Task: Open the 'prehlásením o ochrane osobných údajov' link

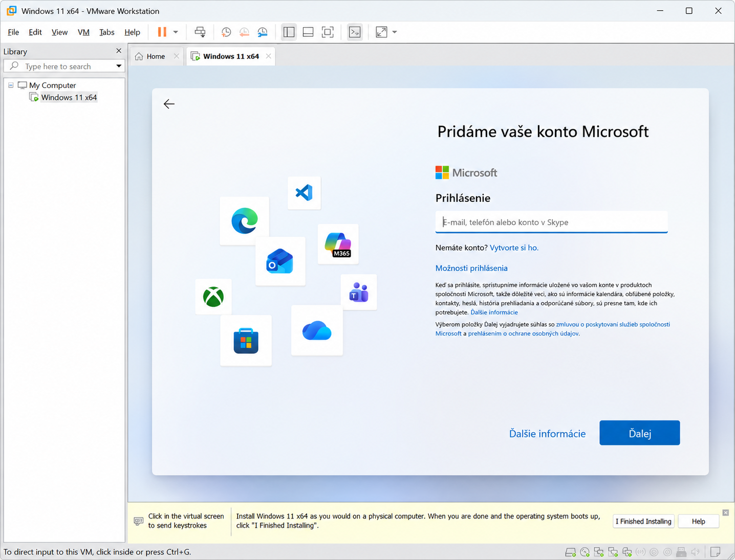Action: point(523,333)
